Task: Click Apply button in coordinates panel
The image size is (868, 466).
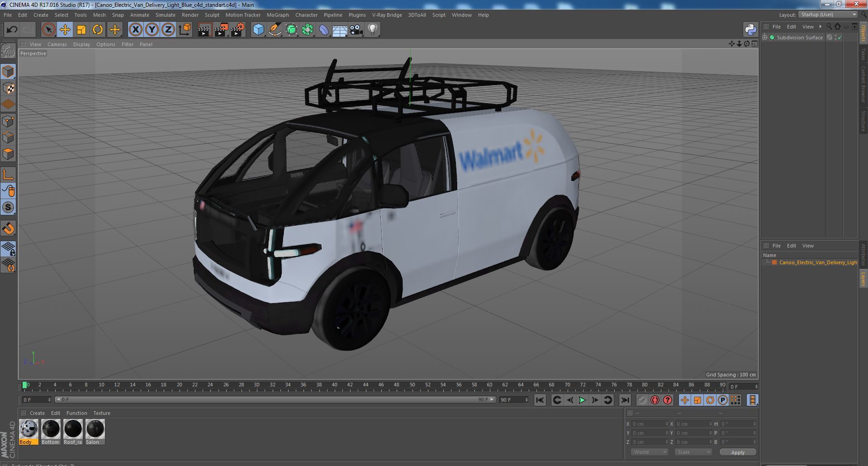Action: [738, 452]
